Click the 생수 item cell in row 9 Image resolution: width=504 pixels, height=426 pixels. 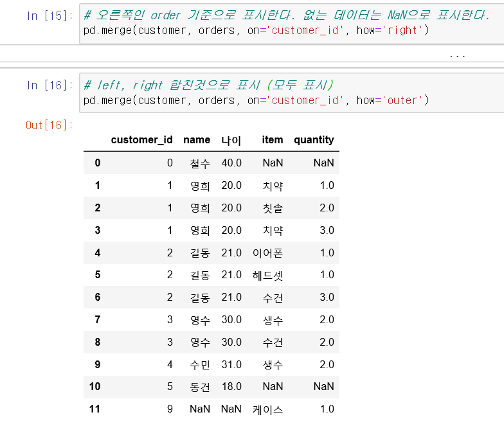click(x=273, y=365)
